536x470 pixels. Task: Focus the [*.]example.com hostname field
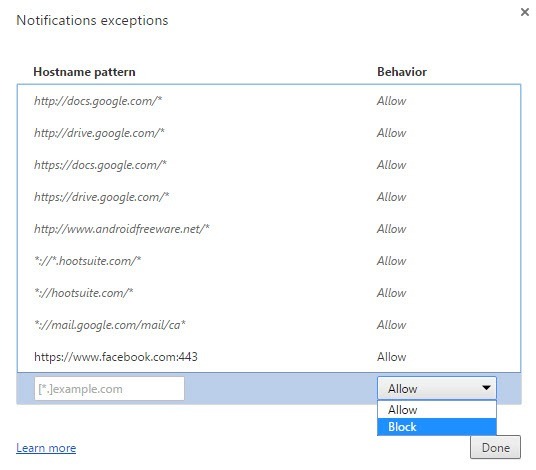[109, 389]
